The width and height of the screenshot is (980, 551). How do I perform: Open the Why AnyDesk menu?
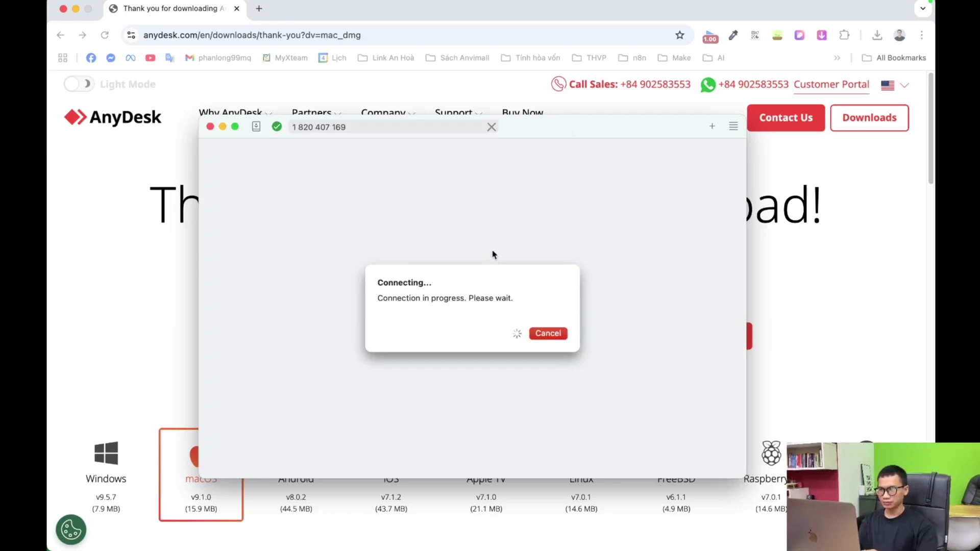pyautogui.click(x=235, y=112)
